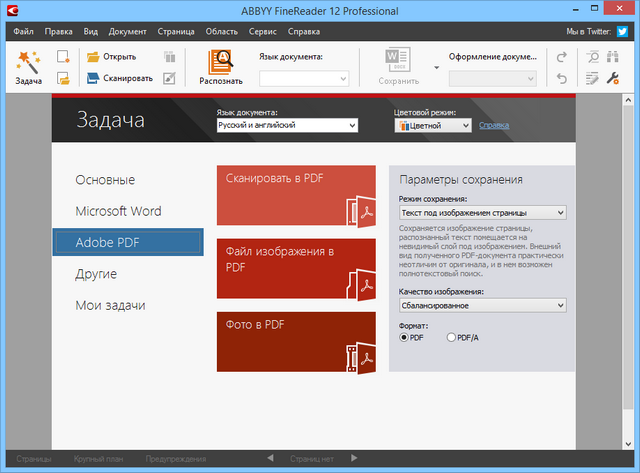Select the PDF/A format radio button
Screen dimensions: 640x473
[451, 337]
